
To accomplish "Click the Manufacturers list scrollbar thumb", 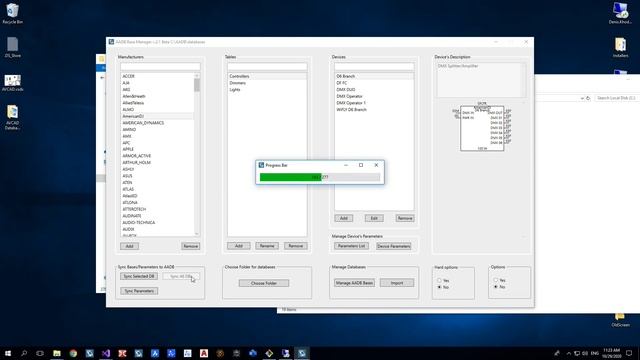I will click(197, 85).
